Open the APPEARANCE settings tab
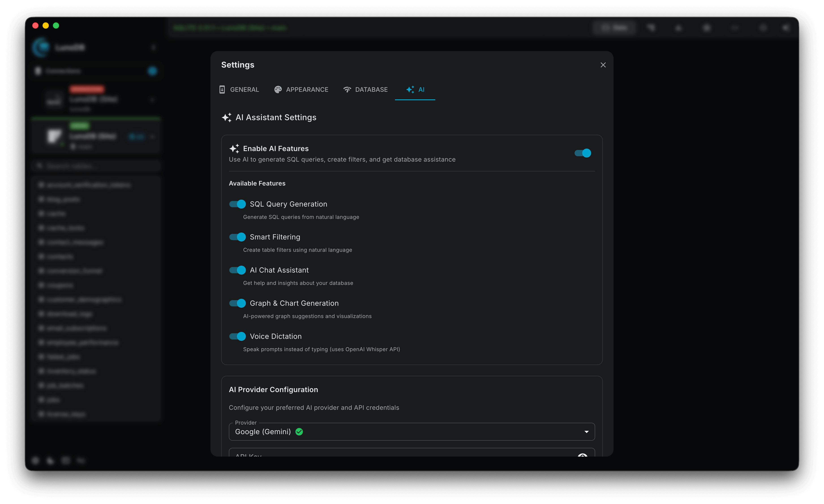Viewport: 824px width, 504px height. [x=301, y=90]
